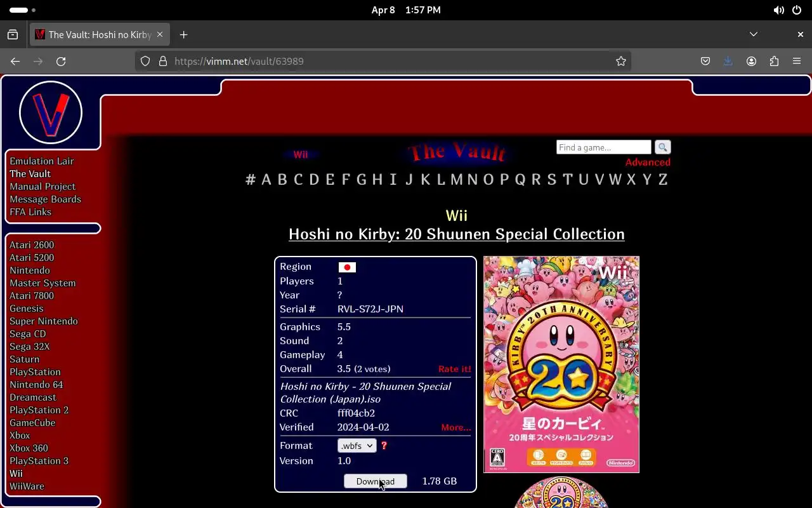Browse games starting with letter M
Image resolution: width=812 pixels, height=508 pixels.
[x=457, y=180]
